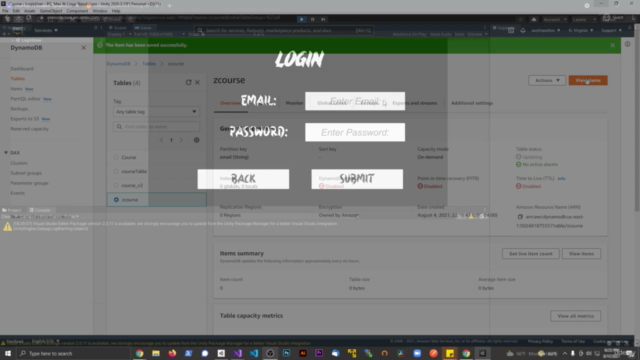
Task: Click the orange View items button
Action: point(588,80)
